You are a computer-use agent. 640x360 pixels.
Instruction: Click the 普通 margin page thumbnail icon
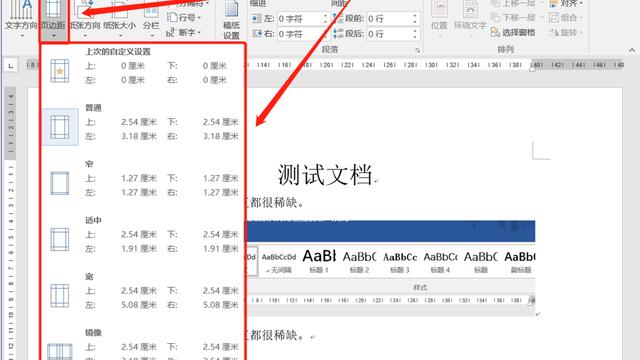60,127
